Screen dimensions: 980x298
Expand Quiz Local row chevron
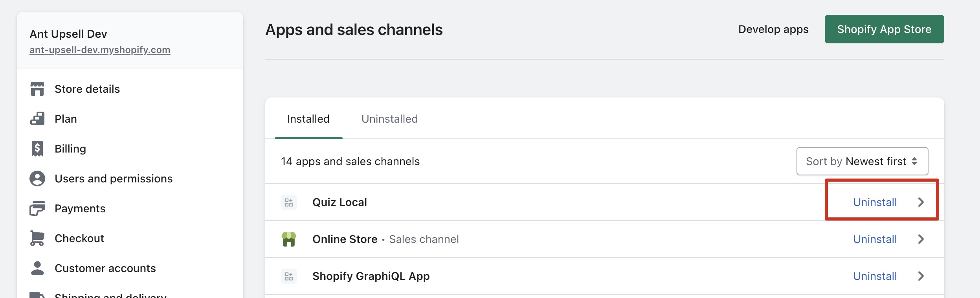921,202
